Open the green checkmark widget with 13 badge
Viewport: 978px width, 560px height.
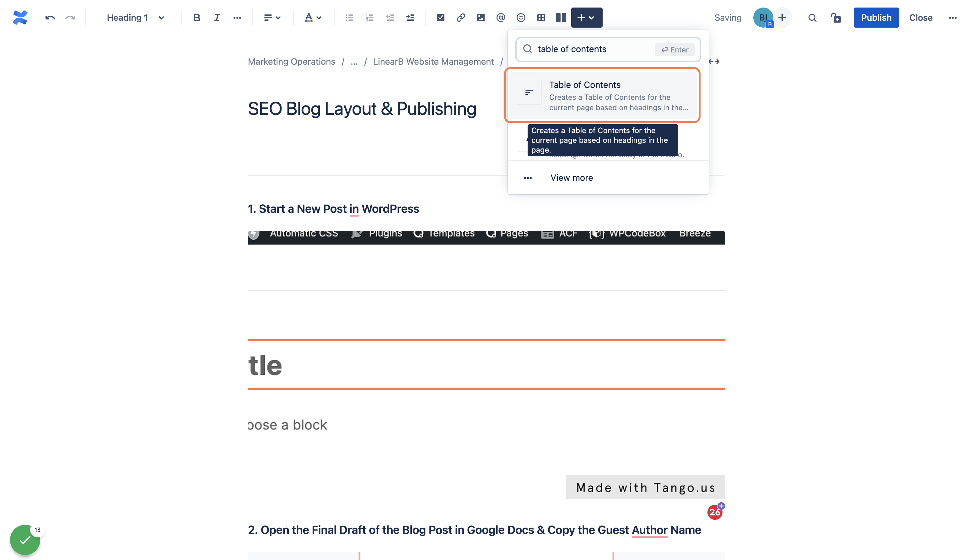(25, 540)
